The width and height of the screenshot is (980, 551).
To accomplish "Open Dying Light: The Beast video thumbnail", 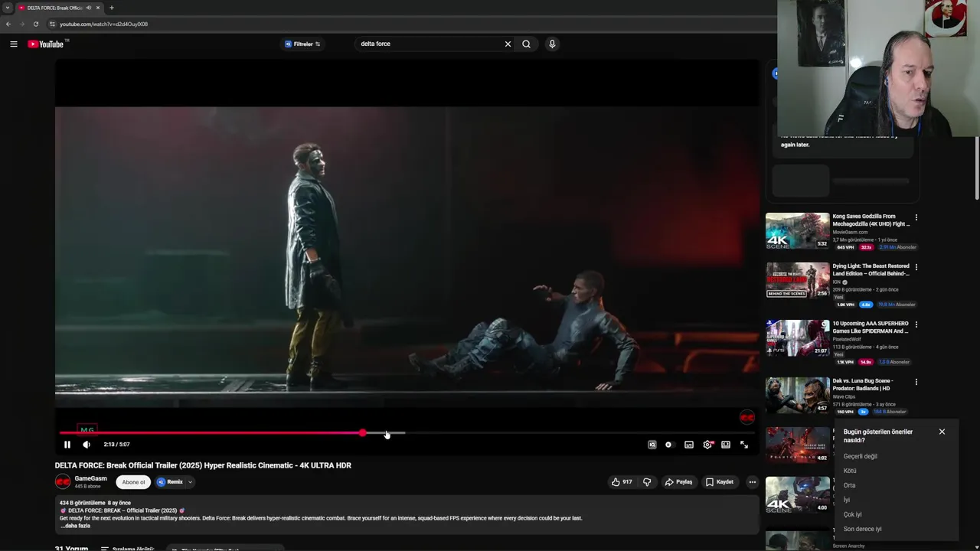I will click(x=797, y=281).
